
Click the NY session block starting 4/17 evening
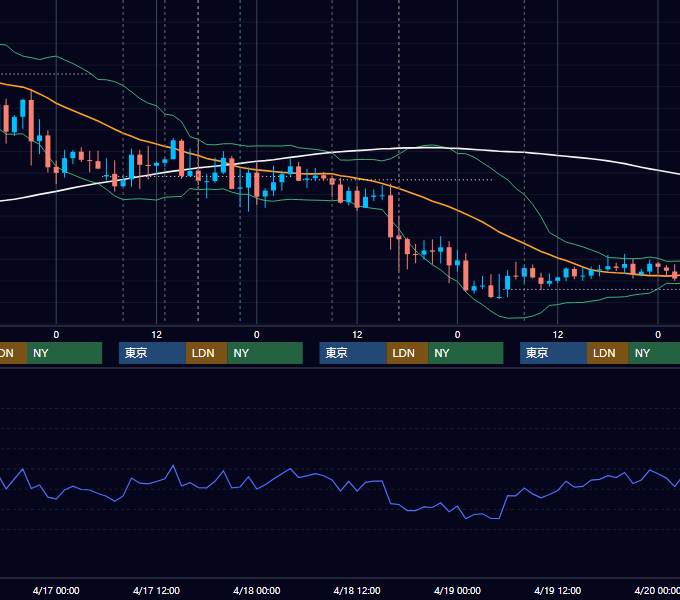265,353
